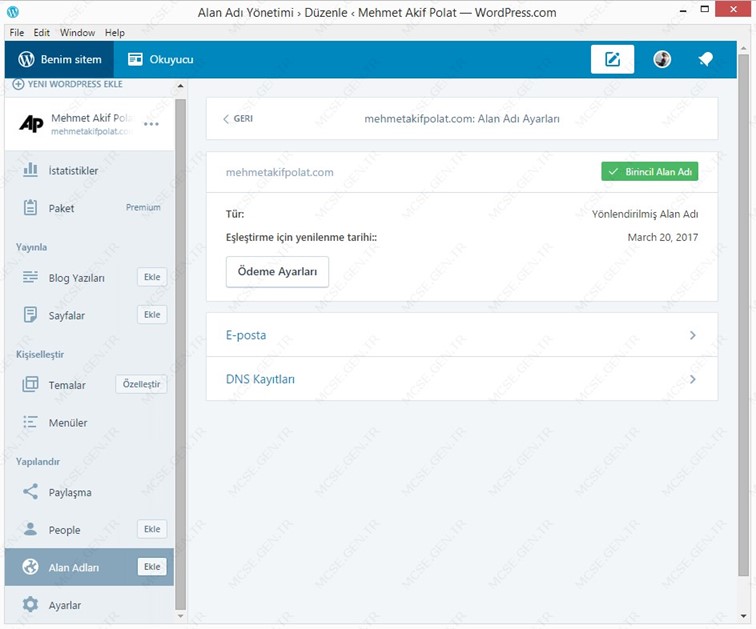The height and width of the screenshot is (629, 756).
Task: Click the Blog Yazıları lines icon
Action: tap(30, 277)
